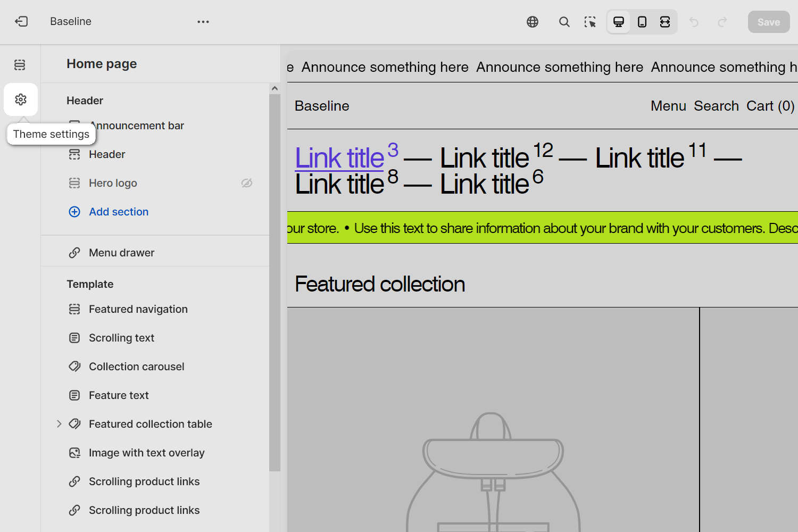Select the Sections sidebar icon
798x532 pixels.
click(20, 64)
